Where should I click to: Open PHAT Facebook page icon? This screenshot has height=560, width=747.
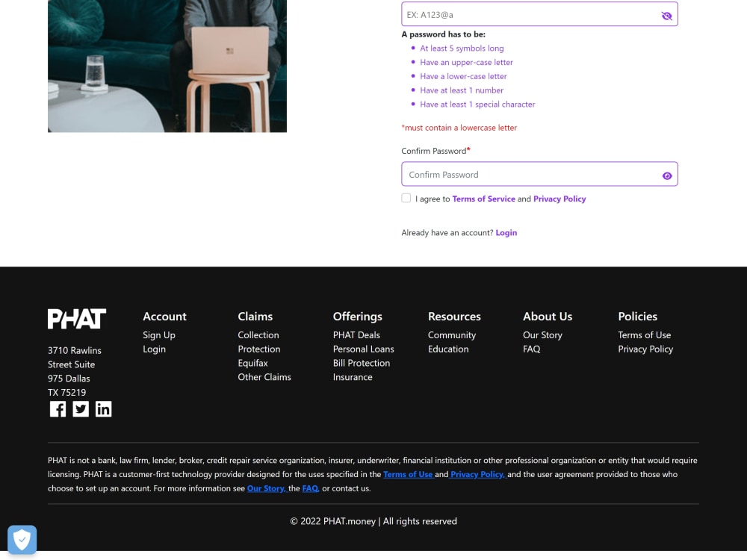click(x=58, y=409)
